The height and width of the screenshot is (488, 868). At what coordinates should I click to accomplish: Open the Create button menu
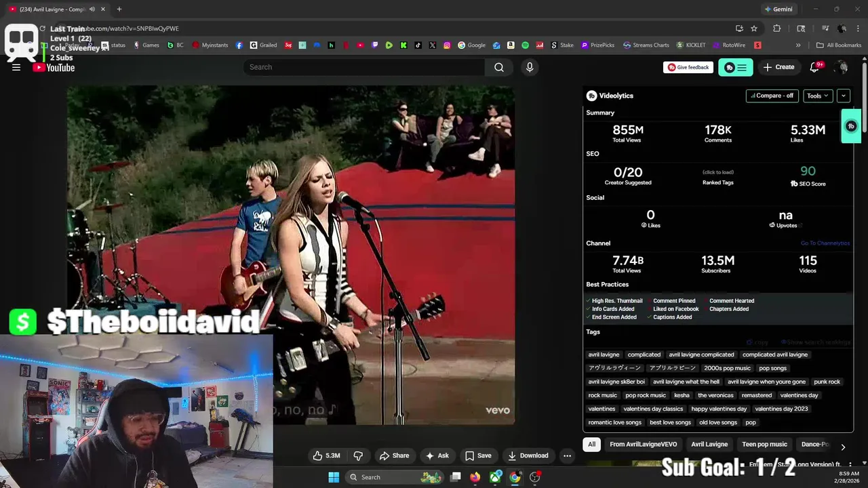pyautogui.click(x=778, y=67)
